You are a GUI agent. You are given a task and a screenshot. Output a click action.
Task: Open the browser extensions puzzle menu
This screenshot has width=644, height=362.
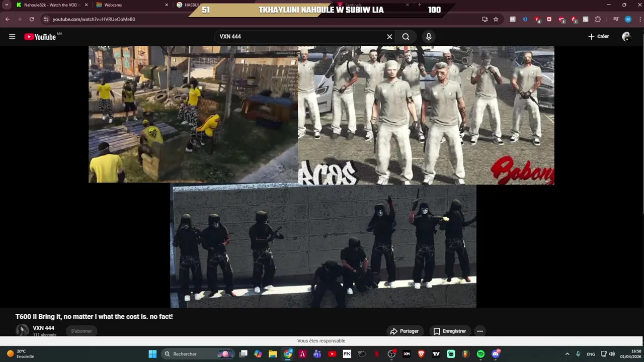[598, 19]
